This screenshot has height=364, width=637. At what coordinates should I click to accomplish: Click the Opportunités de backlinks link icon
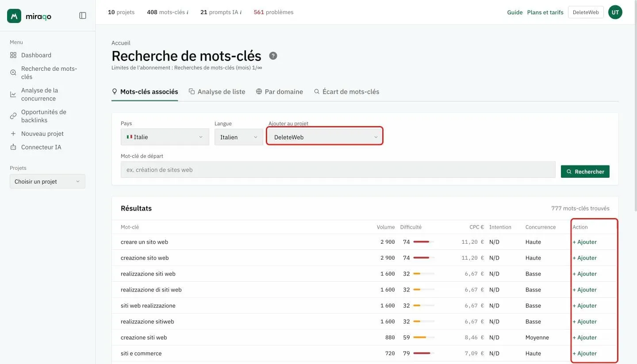(13, 116)
